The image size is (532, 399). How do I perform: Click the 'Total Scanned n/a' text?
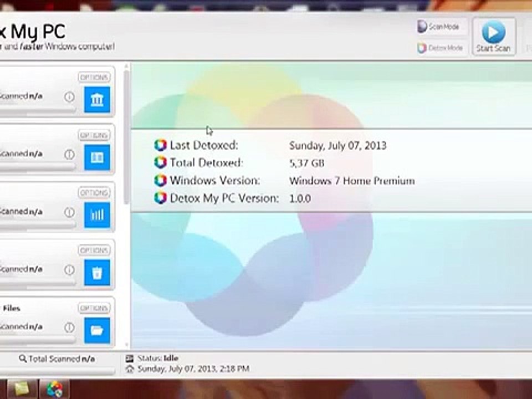point(62,359)
